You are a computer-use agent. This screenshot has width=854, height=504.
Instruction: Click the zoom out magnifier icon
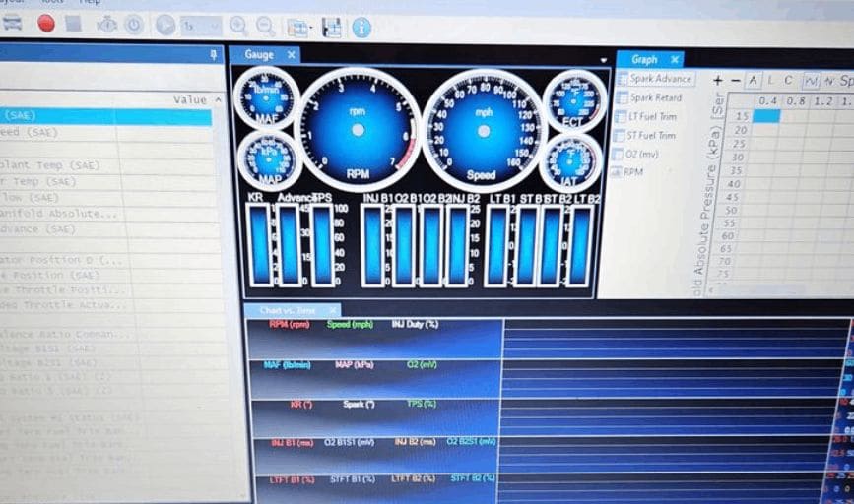tap(266, 26)
